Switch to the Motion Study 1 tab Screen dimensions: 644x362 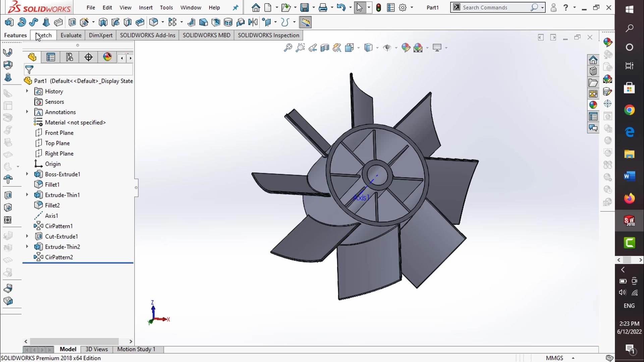point(136,349)
